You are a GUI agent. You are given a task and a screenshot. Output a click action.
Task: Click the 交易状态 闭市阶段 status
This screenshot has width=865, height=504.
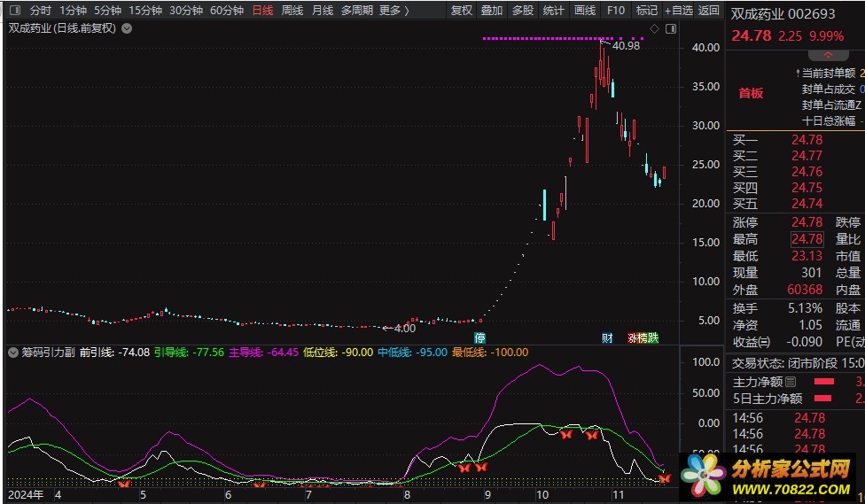pyautogui.click(x=797, y=363)
